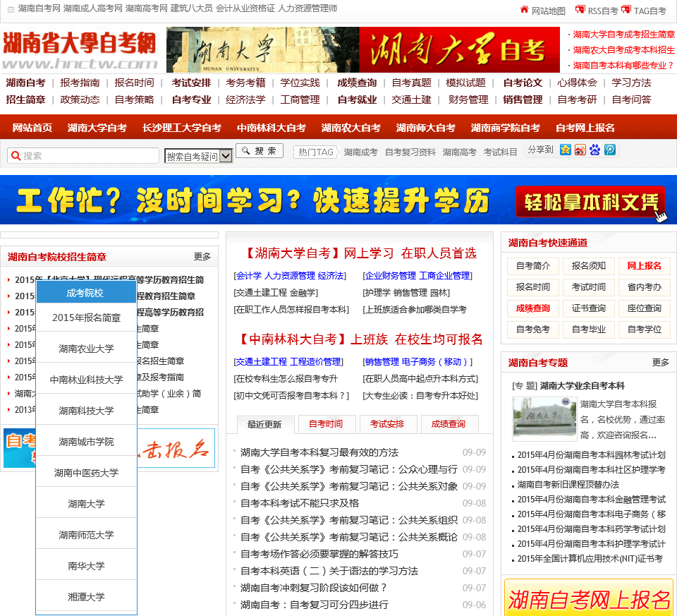Click 考试安排 in the top category menu
677x616 pixels.
(x=191, y=83)
